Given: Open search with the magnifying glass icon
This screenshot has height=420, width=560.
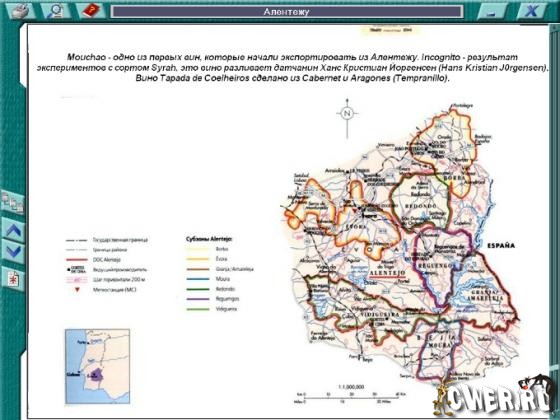Looking at the screenshot, I should point(55,11).
